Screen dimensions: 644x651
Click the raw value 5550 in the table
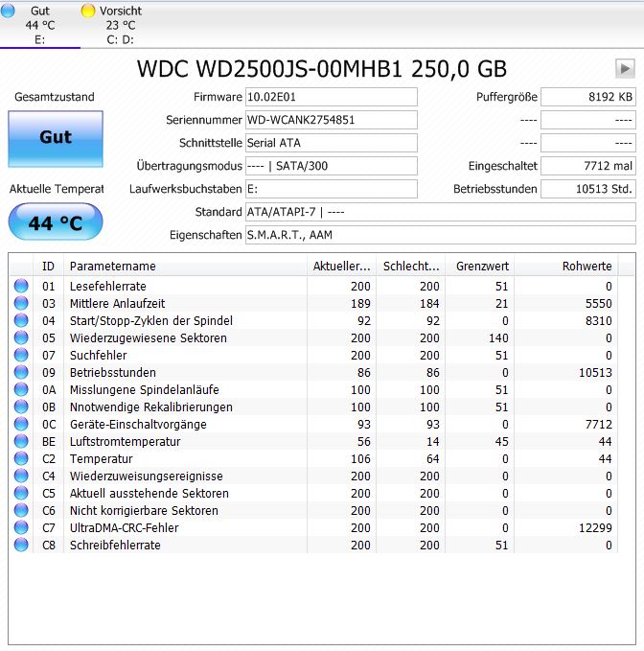[x=598, y=304]
